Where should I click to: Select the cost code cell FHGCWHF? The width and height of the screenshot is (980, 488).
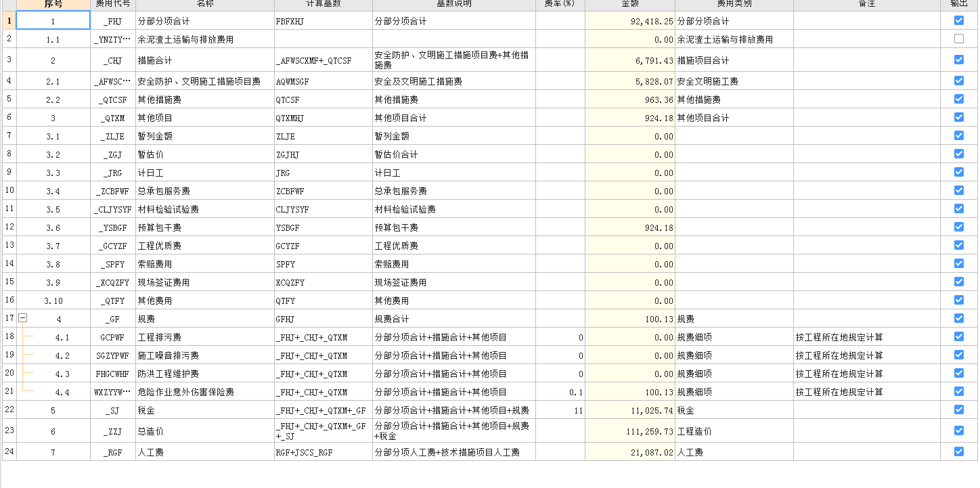[x=113, y=374]
